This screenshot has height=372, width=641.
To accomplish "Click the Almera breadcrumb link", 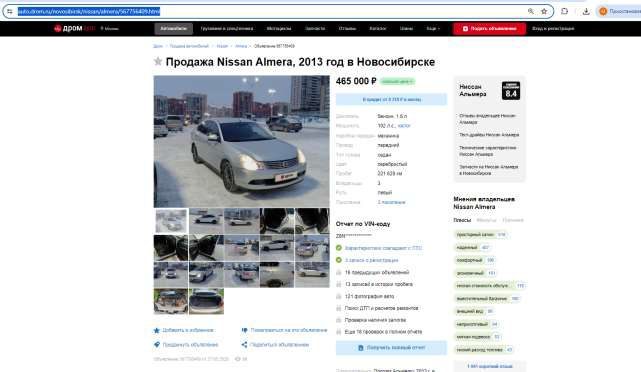I will tap(241, 46).
